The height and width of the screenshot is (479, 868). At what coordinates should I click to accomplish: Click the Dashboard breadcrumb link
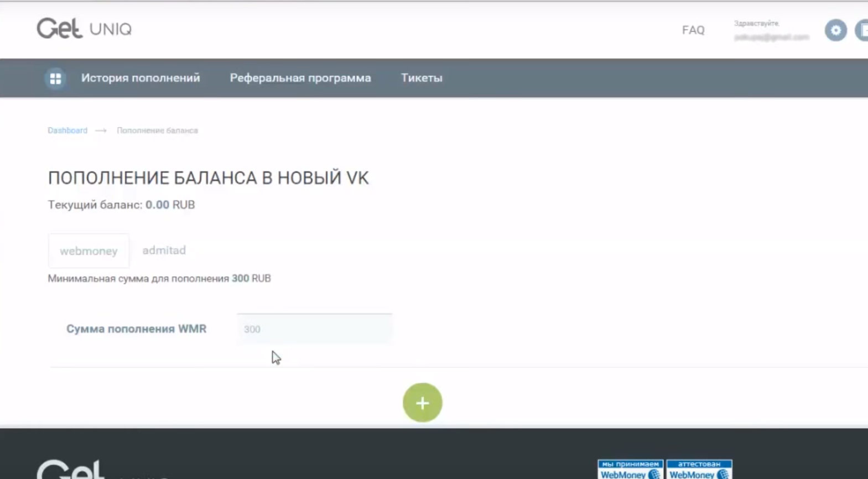click(x=67, y=131)
